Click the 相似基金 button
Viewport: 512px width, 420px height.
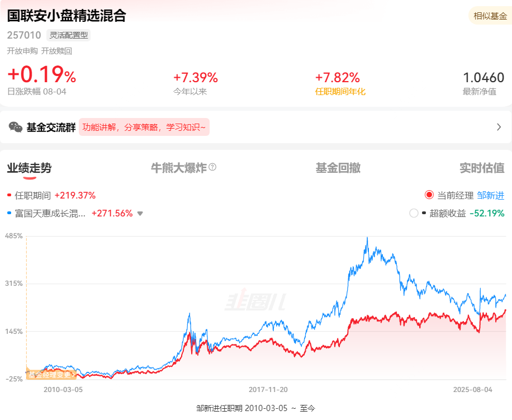click(x=490, y=16)
